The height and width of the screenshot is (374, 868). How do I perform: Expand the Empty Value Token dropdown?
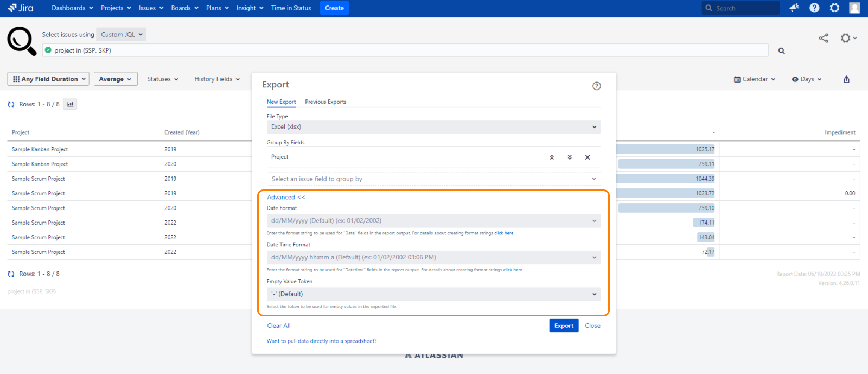pyautogui.click(x=433, y=294)
